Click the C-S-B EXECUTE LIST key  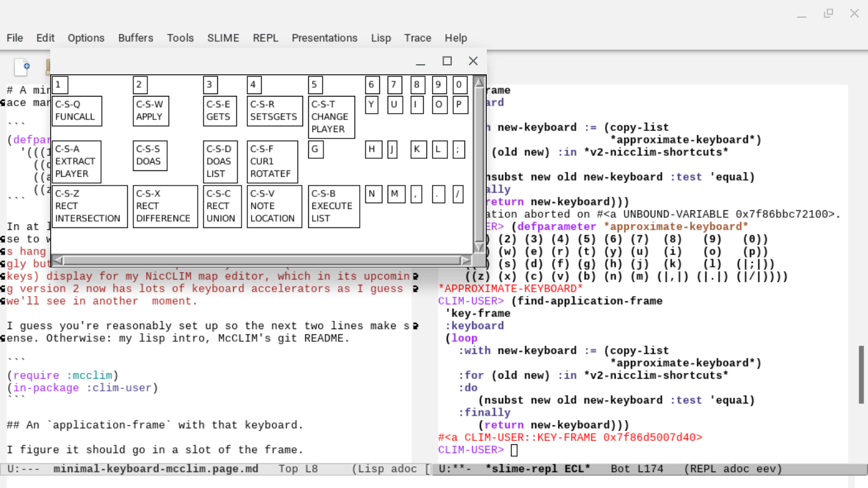point(334,207)
